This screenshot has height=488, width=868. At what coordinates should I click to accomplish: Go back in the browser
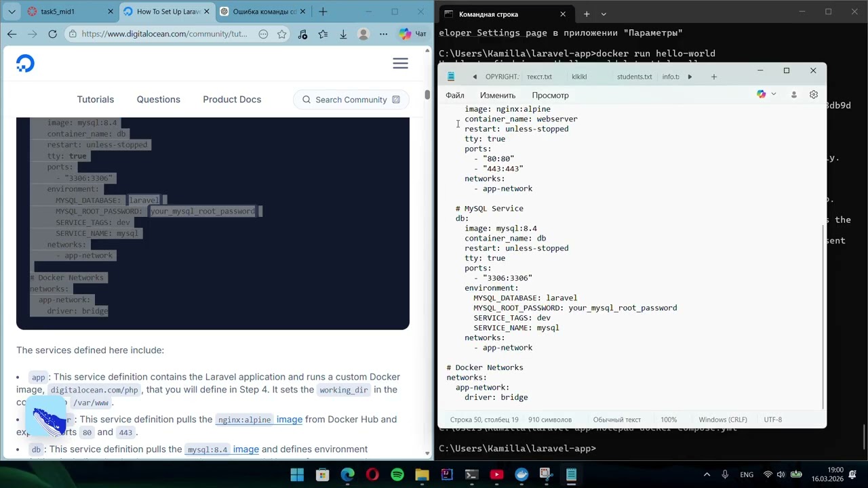(x=12, y=34)
